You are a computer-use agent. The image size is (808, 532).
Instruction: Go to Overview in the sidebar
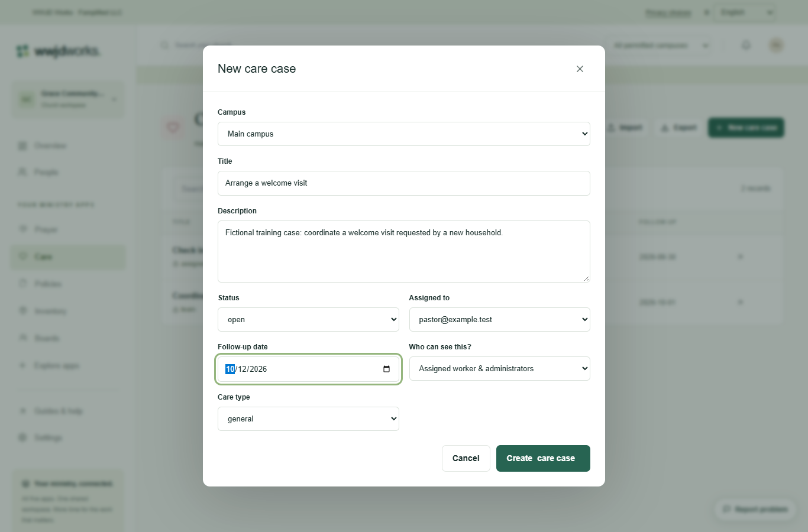[68, 145]
